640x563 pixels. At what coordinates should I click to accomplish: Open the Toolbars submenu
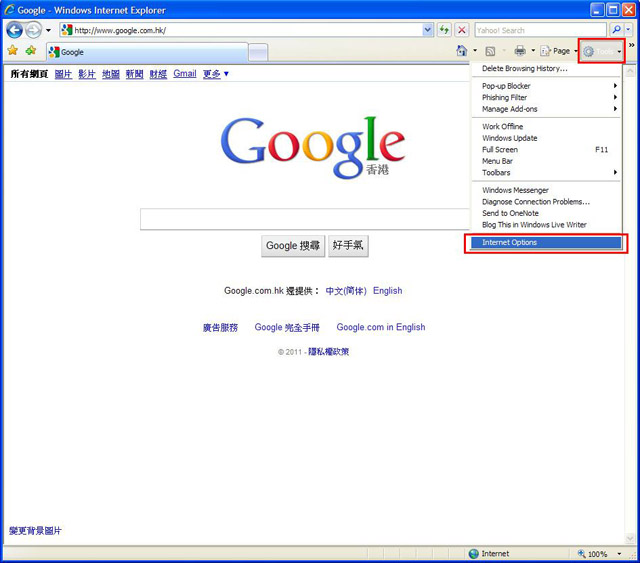pyautogui.click(x=546, y=172)
